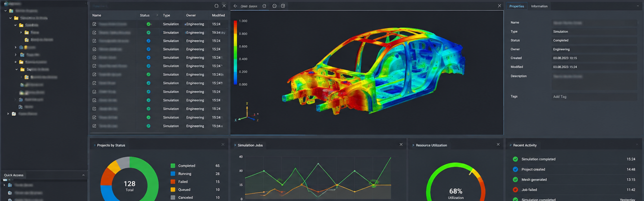
Task: Close the Simulation Jobs widget
Action: click(x=401, y=145)
